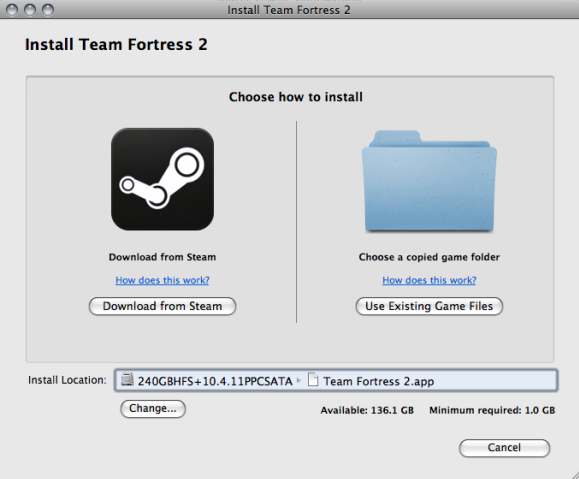
Task: Select Team Fortress 2.app in the path field
Action: point(378,381)
